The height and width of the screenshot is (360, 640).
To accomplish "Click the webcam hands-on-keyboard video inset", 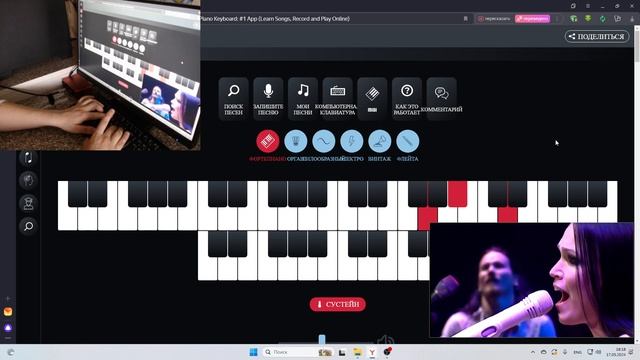I will [100, 75].
